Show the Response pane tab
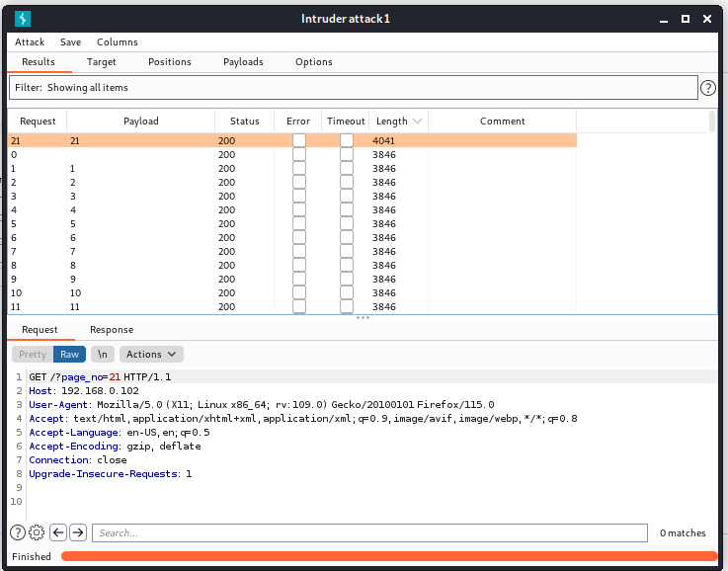The height and width of the screenshot is (571, 728). tap(112, 330)
